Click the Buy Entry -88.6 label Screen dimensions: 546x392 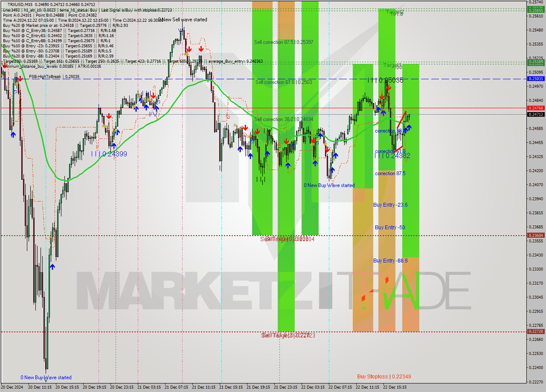(x=390, y=261)
